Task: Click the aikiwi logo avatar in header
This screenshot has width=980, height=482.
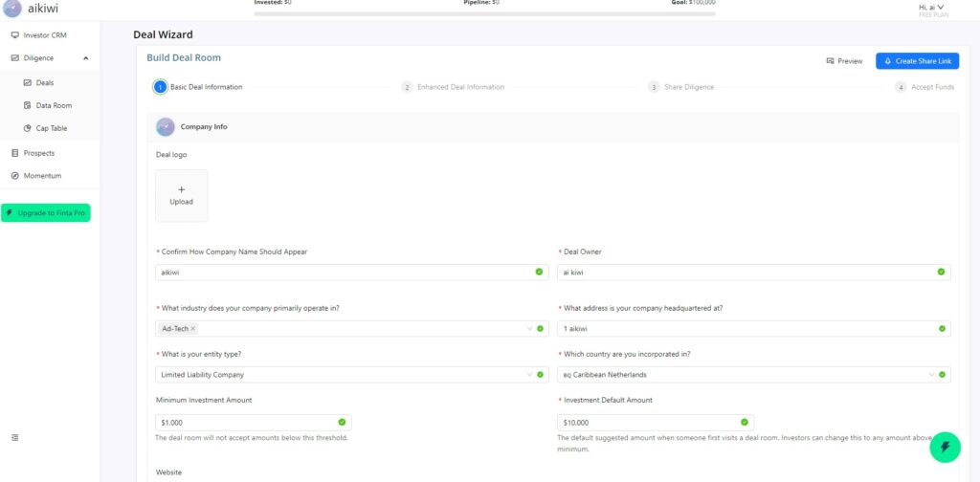Action: click(x=12, y=9)
